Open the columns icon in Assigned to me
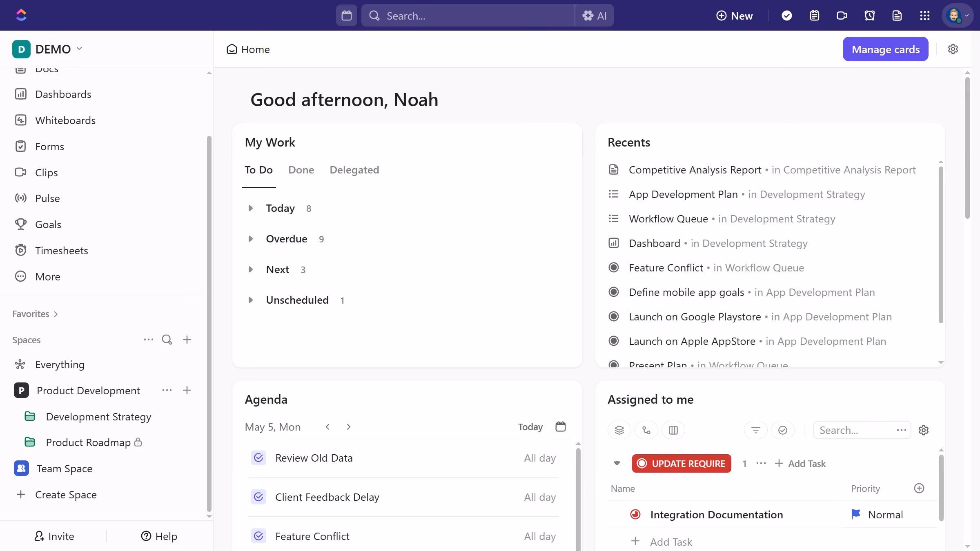This screenshot has height=551, width=980. (673, 430)
